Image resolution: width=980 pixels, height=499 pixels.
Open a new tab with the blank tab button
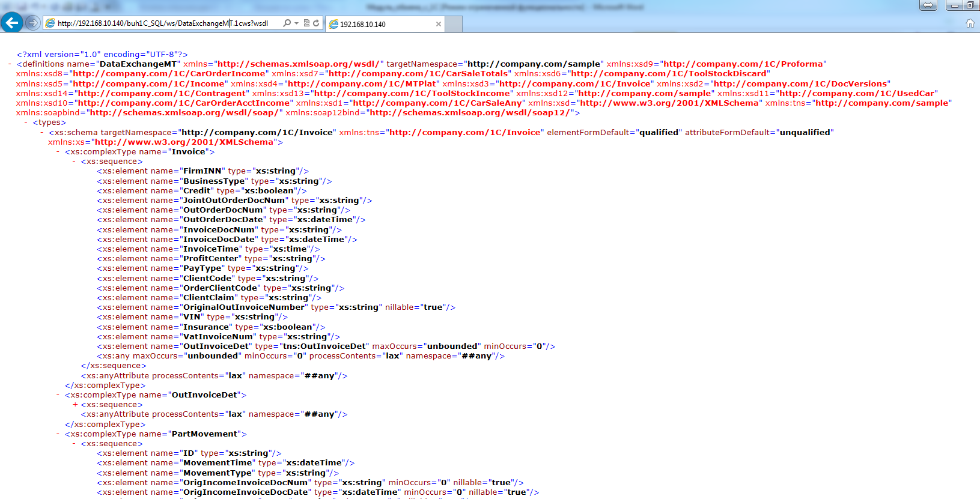pyautogui.click(x=454, y=24)
